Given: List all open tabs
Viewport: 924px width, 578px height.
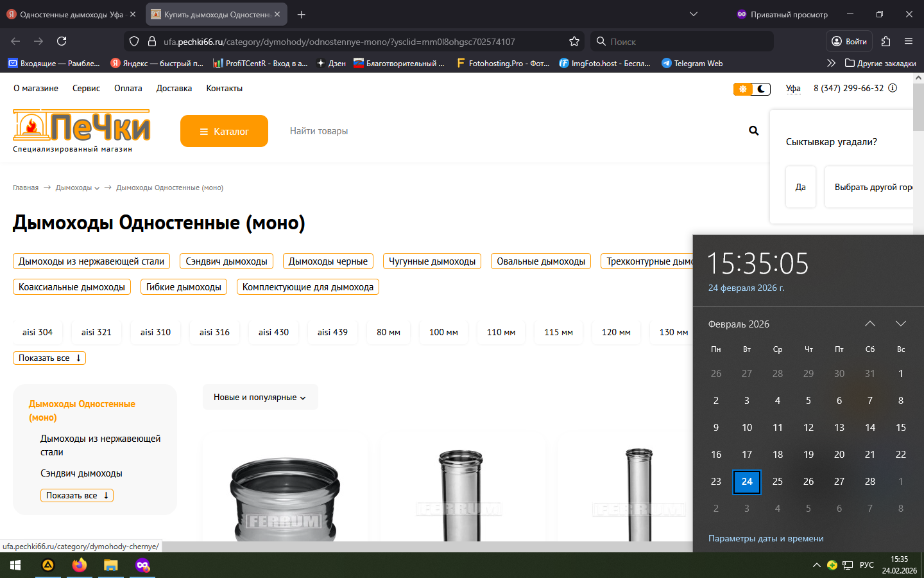Looking at the screenshot, I should tap(694, 14).
